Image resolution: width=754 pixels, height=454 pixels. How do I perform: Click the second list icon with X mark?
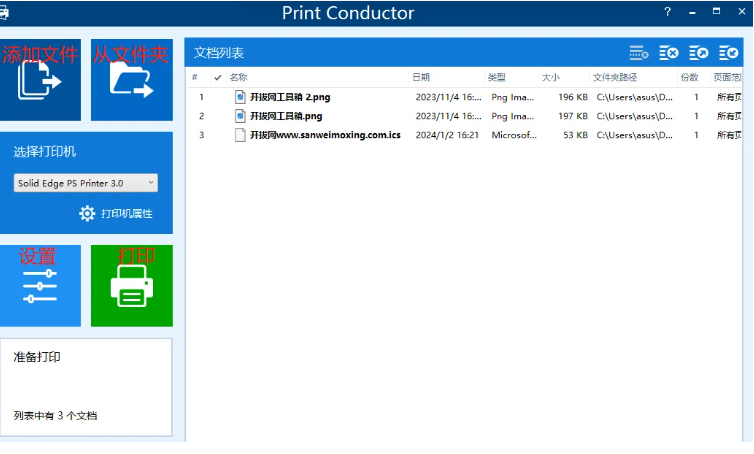tap(668, 53)
